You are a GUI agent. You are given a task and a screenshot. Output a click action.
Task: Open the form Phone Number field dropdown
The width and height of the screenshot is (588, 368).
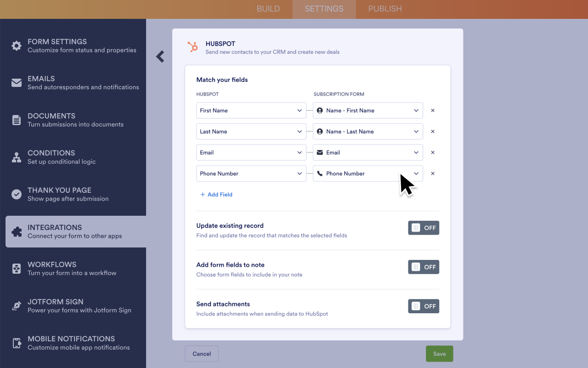pos(367,174)
